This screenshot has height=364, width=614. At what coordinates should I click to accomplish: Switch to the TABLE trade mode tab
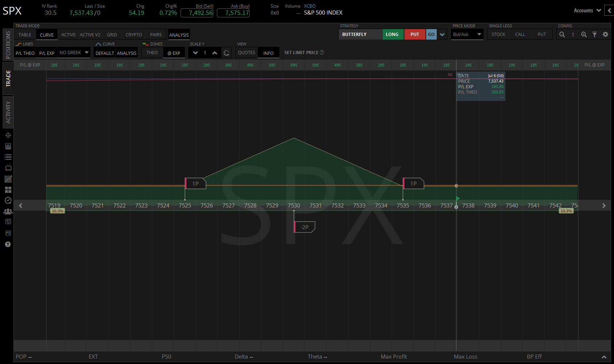pyautogui.click(x=25, y=35)
